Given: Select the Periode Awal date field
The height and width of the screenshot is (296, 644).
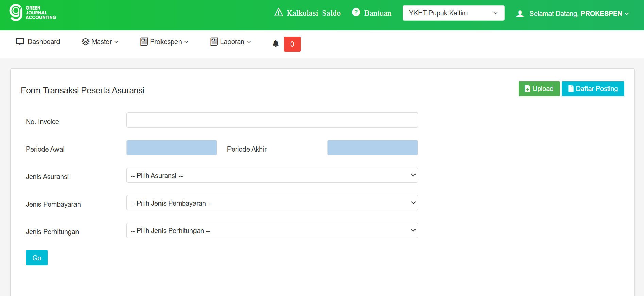Looking at the screenshot, I should pos(171,148).
